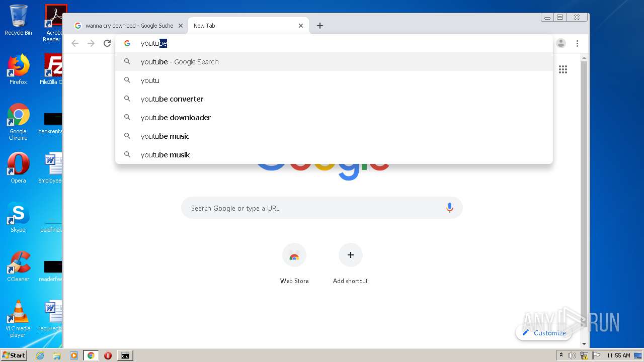Open the Google apps grid

point(563,69)
